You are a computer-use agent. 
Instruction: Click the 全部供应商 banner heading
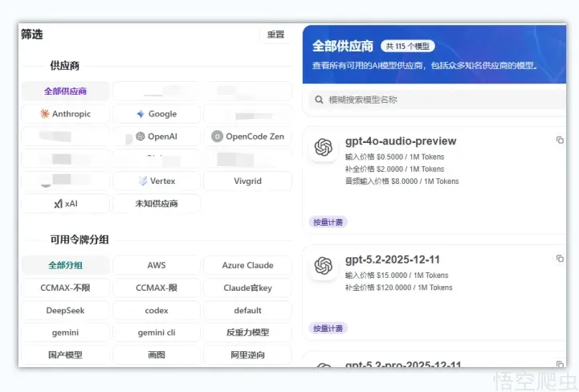click(343, 46)
